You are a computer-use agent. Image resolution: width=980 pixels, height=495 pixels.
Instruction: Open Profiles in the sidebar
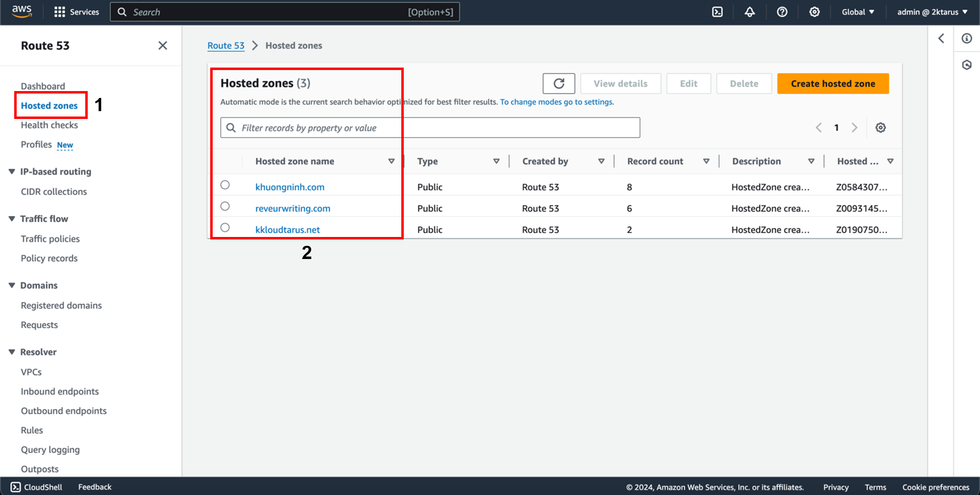click(x=36, y=144)
